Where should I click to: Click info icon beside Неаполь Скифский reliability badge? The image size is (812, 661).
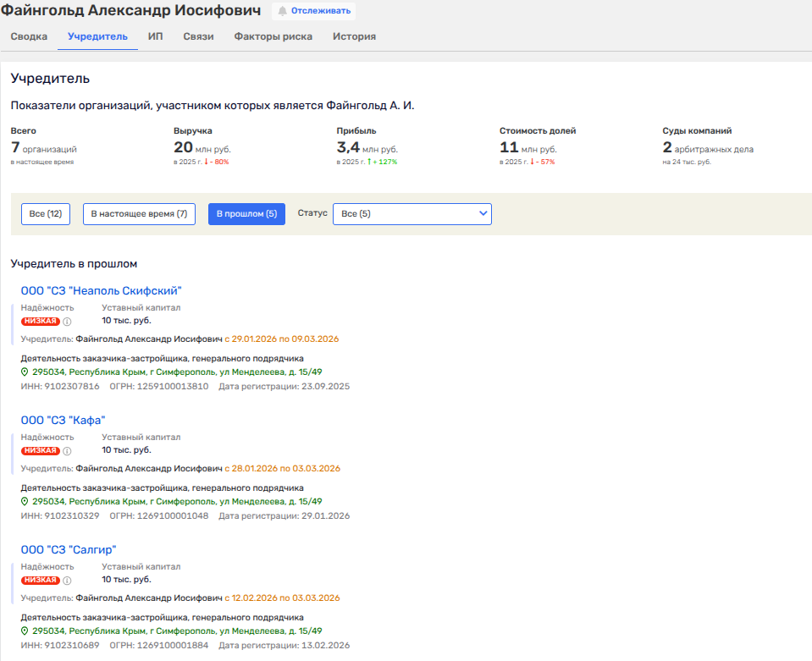click(x=68, y=322)
